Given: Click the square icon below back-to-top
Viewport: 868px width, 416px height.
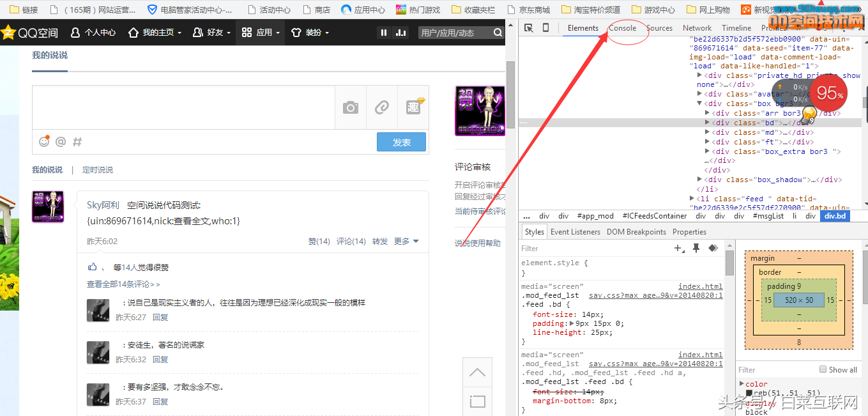Looking at the screenshot, I should click(477, 401).
